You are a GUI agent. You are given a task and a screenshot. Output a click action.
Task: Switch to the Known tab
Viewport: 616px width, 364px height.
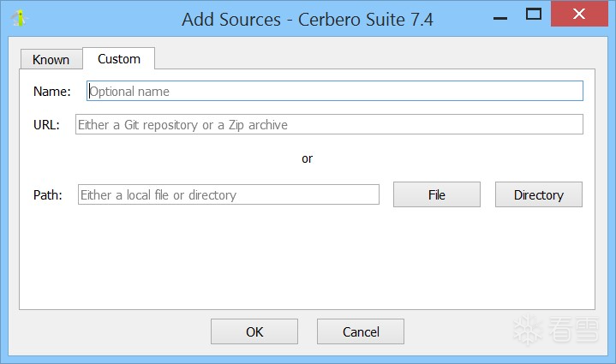pyautogui.click(x=51, y=59)
